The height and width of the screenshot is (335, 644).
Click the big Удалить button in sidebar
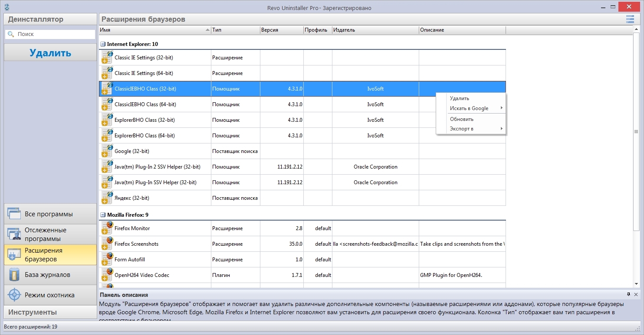click(x=50, y=52)
